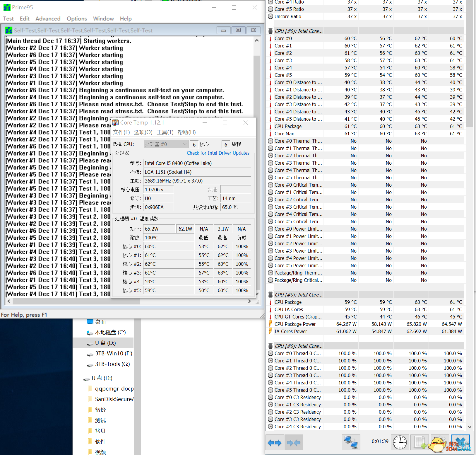
Task: Open the 选项(O) menu in Core Temp
Action: coord(143,132)
